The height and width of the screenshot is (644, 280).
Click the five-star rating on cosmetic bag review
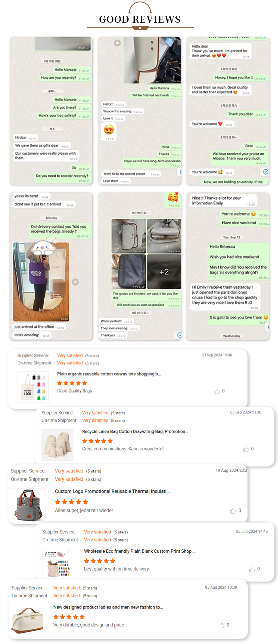tap(69, 617)
